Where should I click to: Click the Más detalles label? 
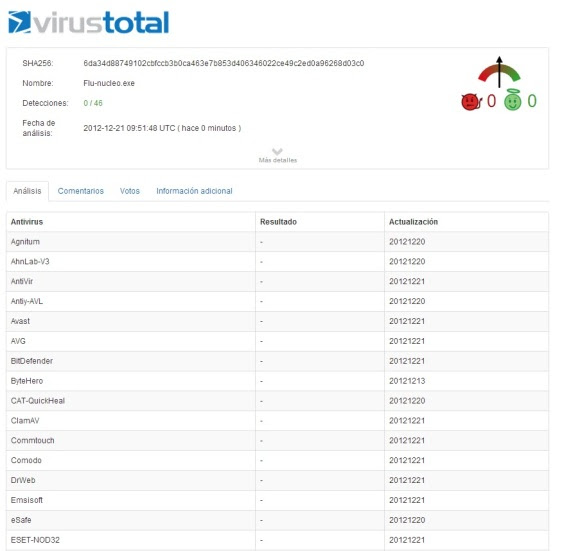tap(278, 160)
